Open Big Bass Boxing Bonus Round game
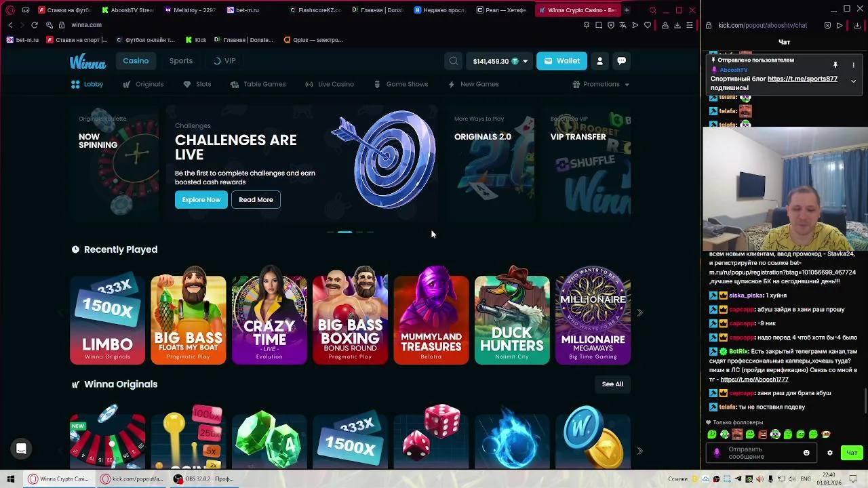Screen dimensions: 868x488 (x=350, y=315)
